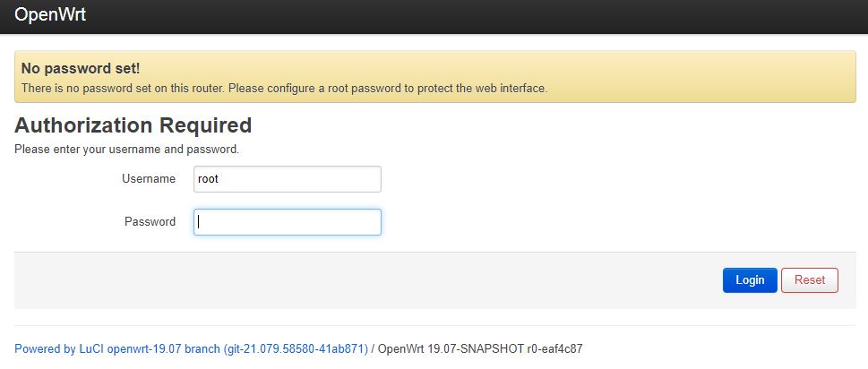The image size is (868, 369).
Task: Click the 'No password set!' warning heading
Action: click(81, 69)
